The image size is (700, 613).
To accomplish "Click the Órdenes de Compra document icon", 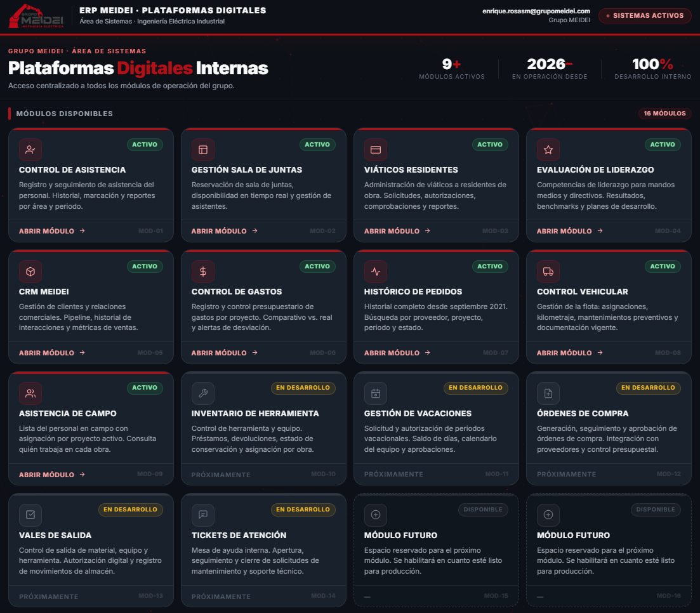I will tap(548, 393).
